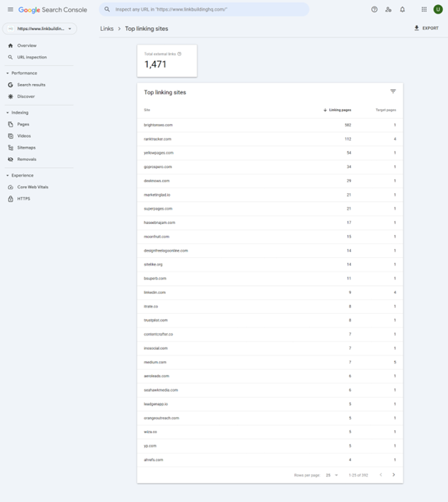Screen dimensions: 448x502
Task: Open the Help icon
Action: [374, 9]
